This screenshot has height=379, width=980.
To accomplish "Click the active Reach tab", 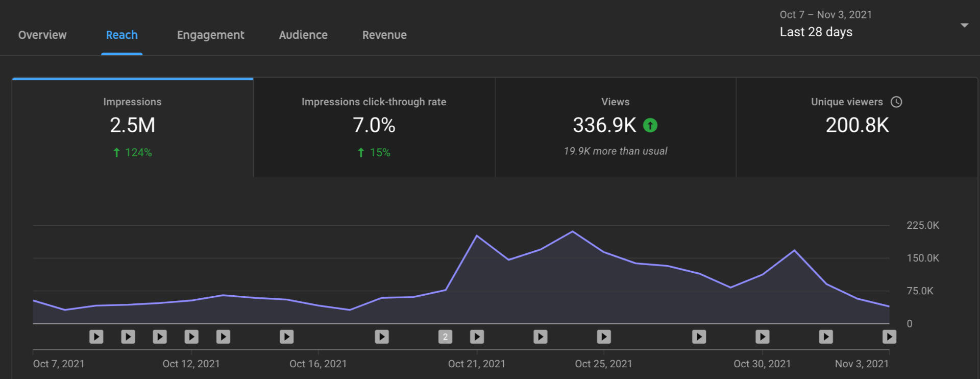I will (x=121, y=35).
